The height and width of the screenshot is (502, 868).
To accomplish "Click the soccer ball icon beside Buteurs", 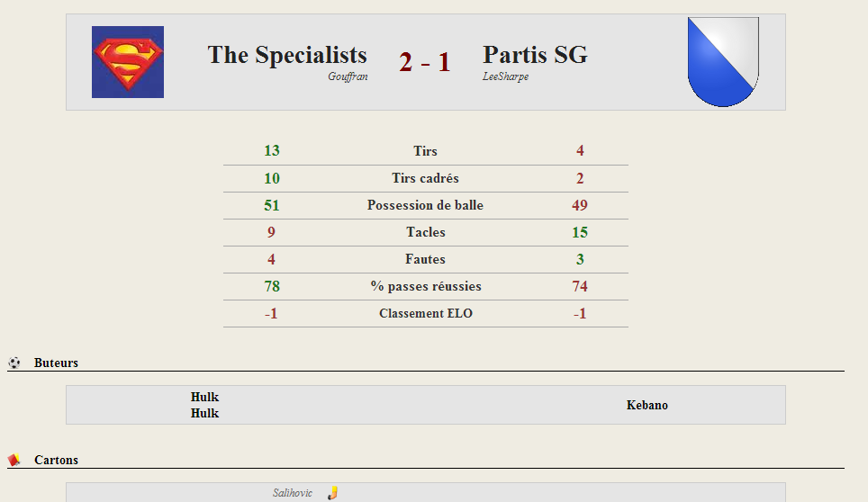I will (14, 363).
